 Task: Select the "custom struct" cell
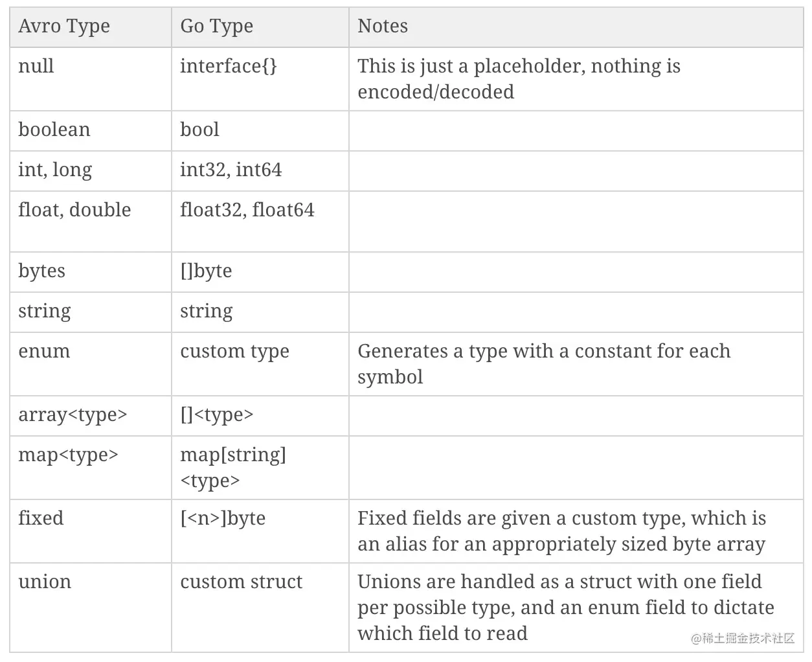click(241, 582)
